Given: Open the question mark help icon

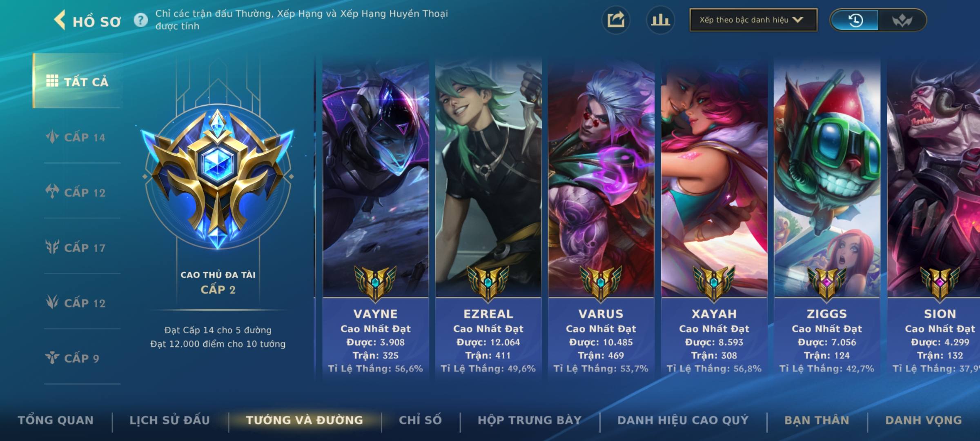Looking at the screenshot, I should pos(141,20).
